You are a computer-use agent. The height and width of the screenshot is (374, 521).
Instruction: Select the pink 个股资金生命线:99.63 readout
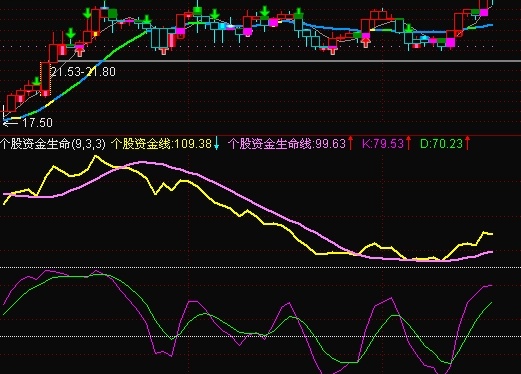pos(287,144)
